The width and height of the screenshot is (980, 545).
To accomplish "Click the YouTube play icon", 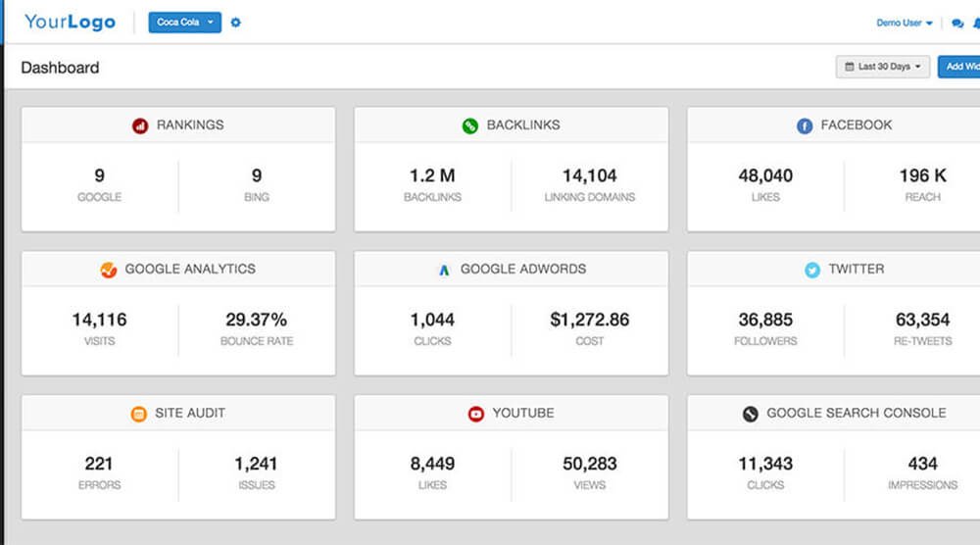I will (x=475, y=414).
